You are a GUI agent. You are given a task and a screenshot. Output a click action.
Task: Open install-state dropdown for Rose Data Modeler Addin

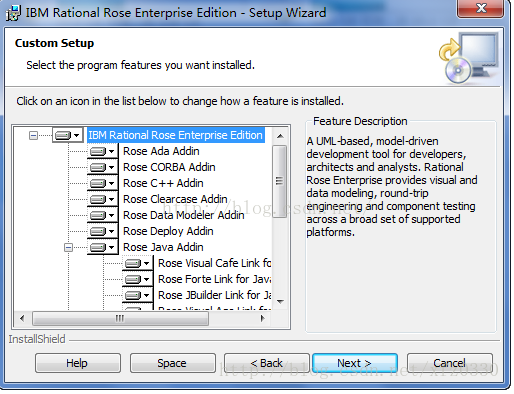[103, 215]
